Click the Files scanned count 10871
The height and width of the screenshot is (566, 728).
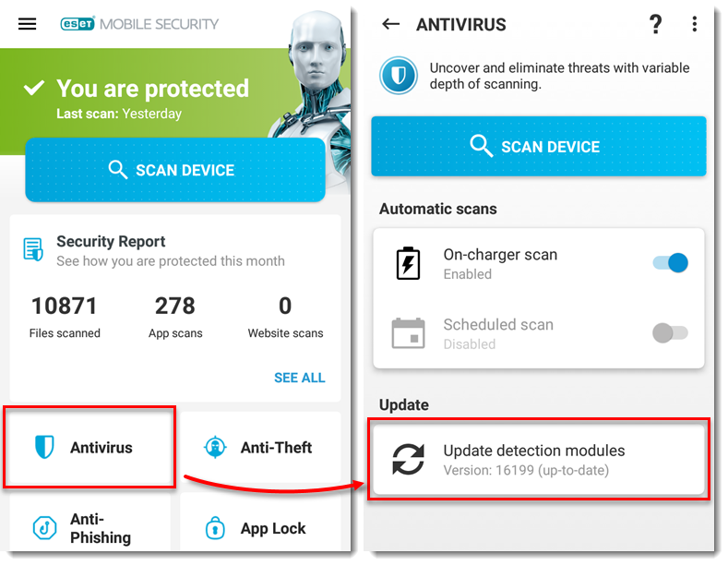(64, 306)
